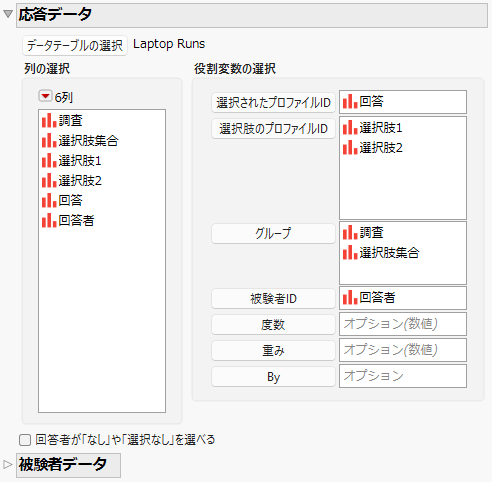Image resolution: width=492 pixels, height=482 pixels.
Task: Click the nominal icon of 選択肢2 in role box
Action: (350, 147)
